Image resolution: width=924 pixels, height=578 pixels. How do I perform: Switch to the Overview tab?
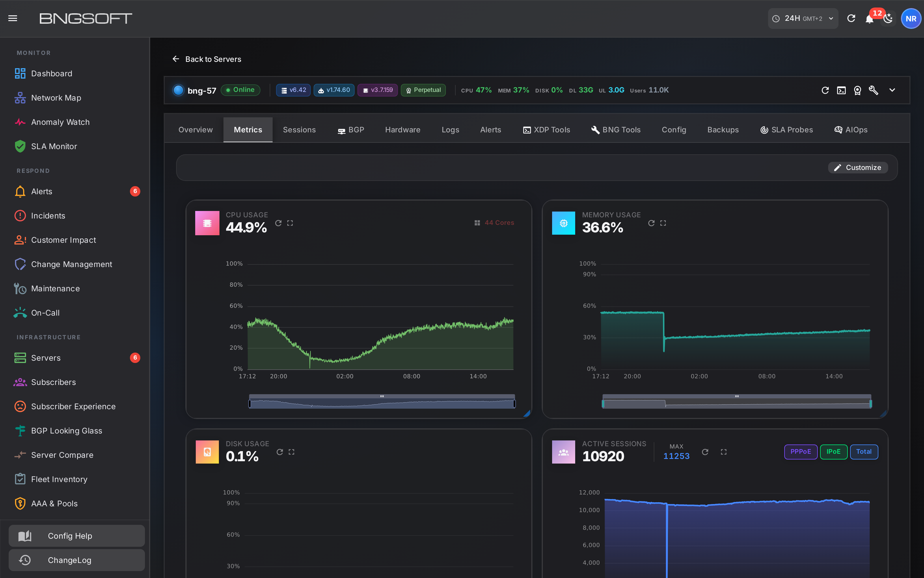195,130
